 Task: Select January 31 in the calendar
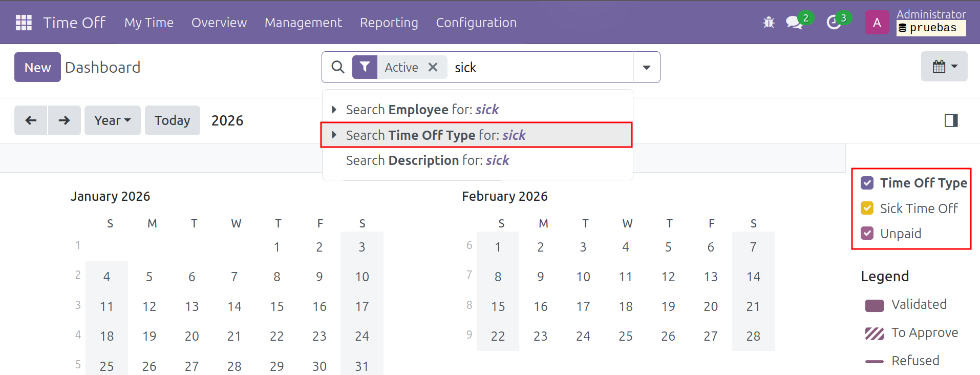(362, 366)
